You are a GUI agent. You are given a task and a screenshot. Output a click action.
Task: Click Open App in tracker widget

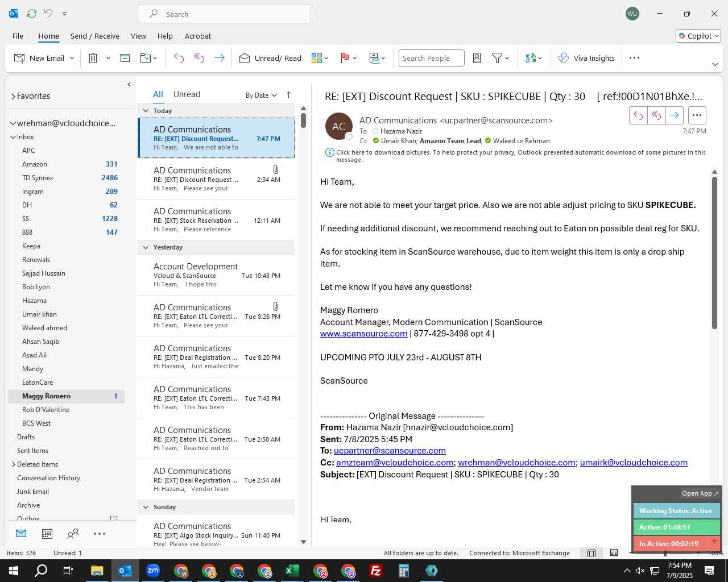[x=700, y=493]
